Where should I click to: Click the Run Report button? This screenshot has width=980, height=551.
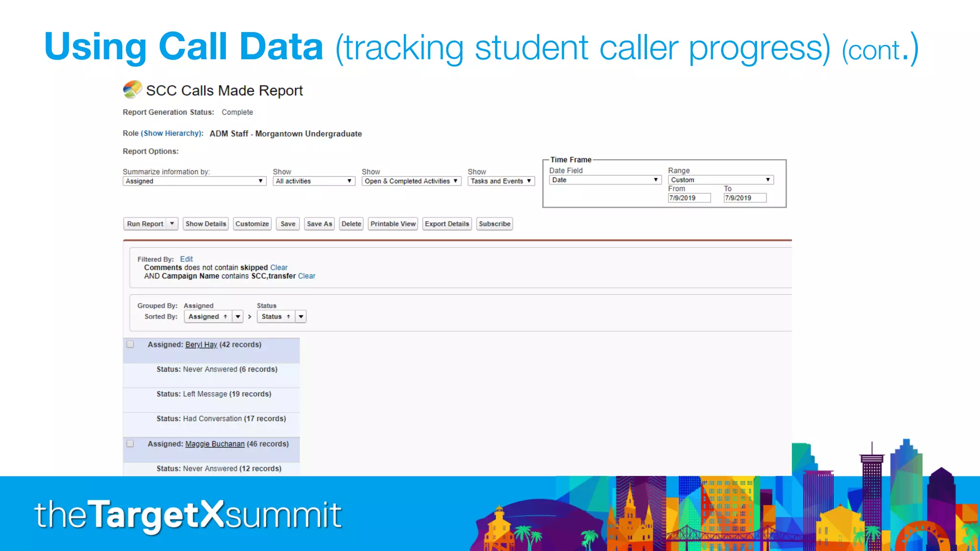[x=145, y=224]
